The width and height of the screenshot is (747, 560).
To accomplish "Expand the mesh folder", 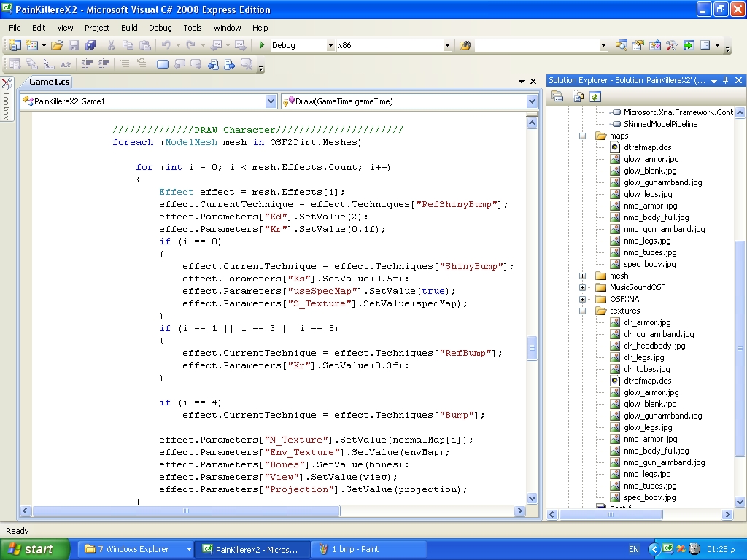I will click(x=582, y=276).
